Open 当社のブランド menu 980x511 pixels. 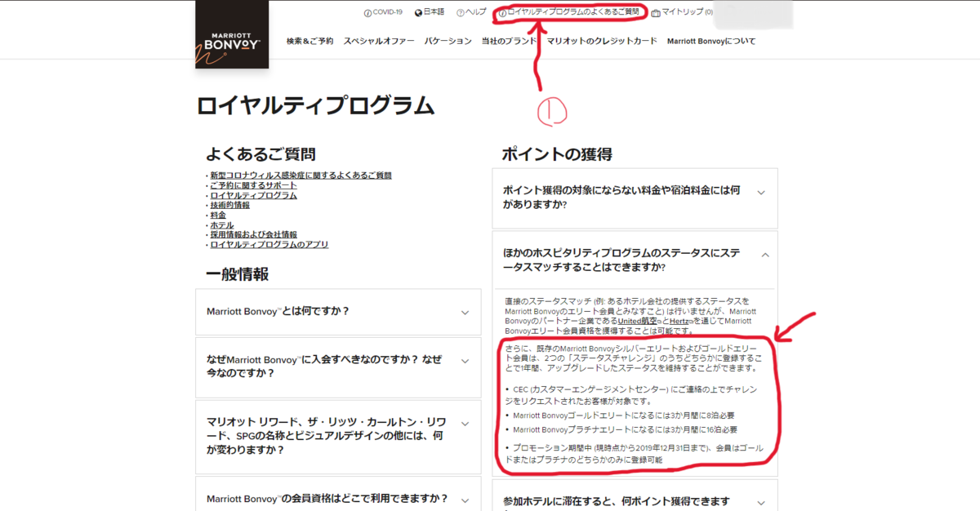[509, 41]
